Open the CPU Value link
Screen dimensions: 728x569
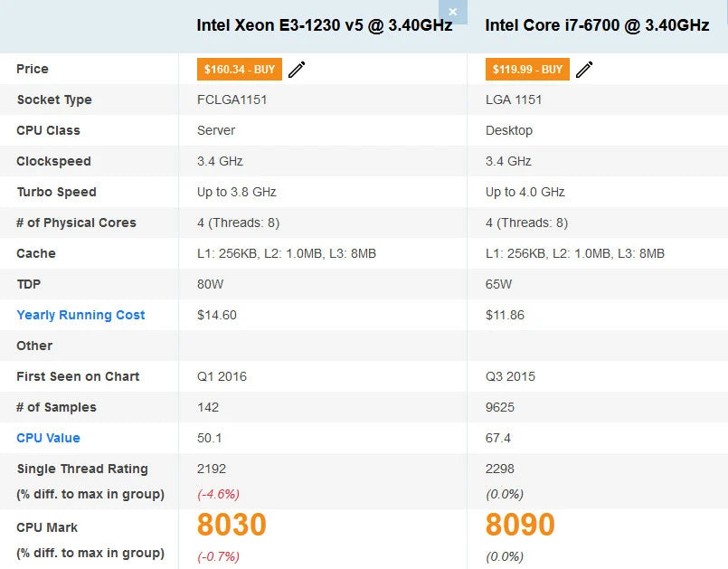click(x=48, y=438)
